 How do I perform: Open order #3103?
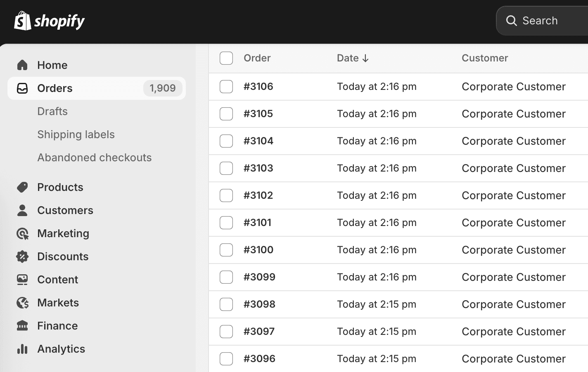click(258, 168)
